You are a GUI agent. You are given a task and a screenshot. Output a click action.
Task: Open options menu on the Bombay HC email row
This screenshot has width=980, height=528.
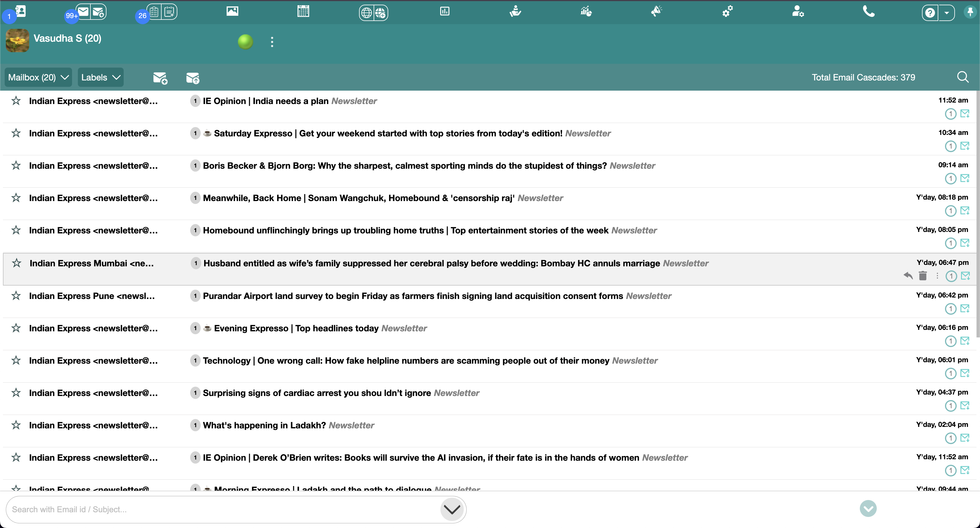[937, 276]
